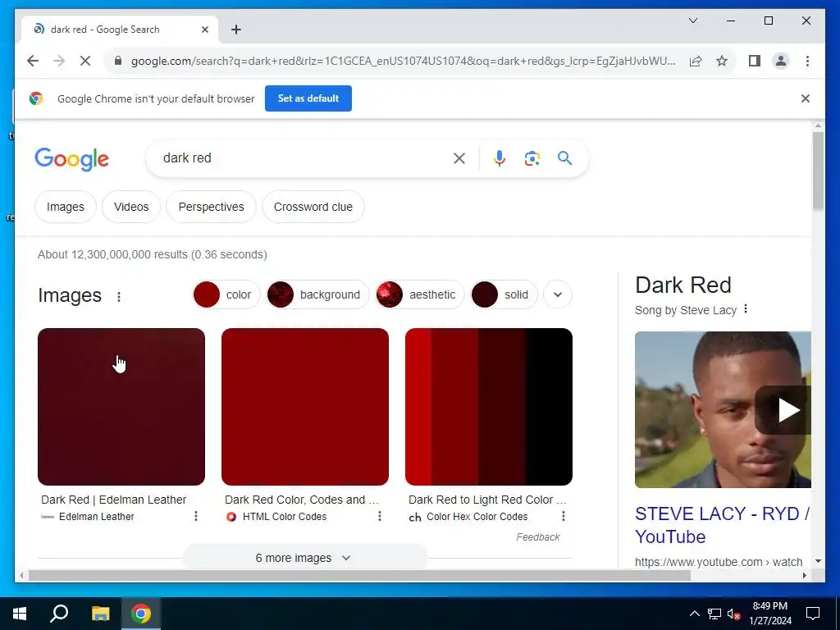Open the taskbar clock showing 8:49 PM
Screen dimensions: 840x630
tap(769, 614)
